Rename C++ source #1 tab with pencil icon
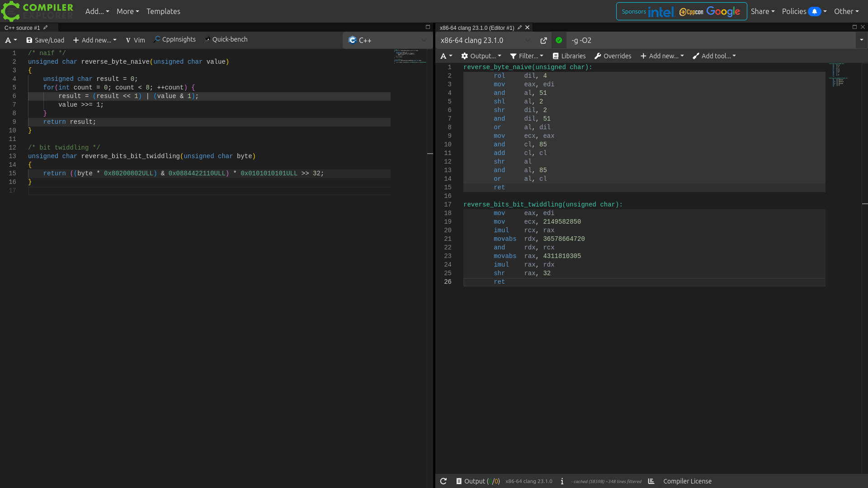 (45, 28)
